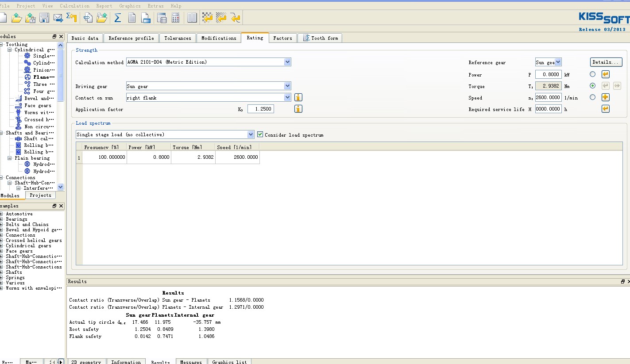The image size is (630, 364).
Task: Click the plus button beside Speed
Action: click(606, 97)
